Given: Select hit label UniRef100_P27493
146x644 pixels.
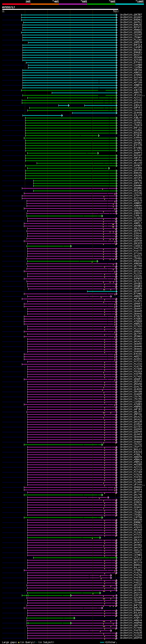Looking at the screenshot, I should (x=131, y=326).
